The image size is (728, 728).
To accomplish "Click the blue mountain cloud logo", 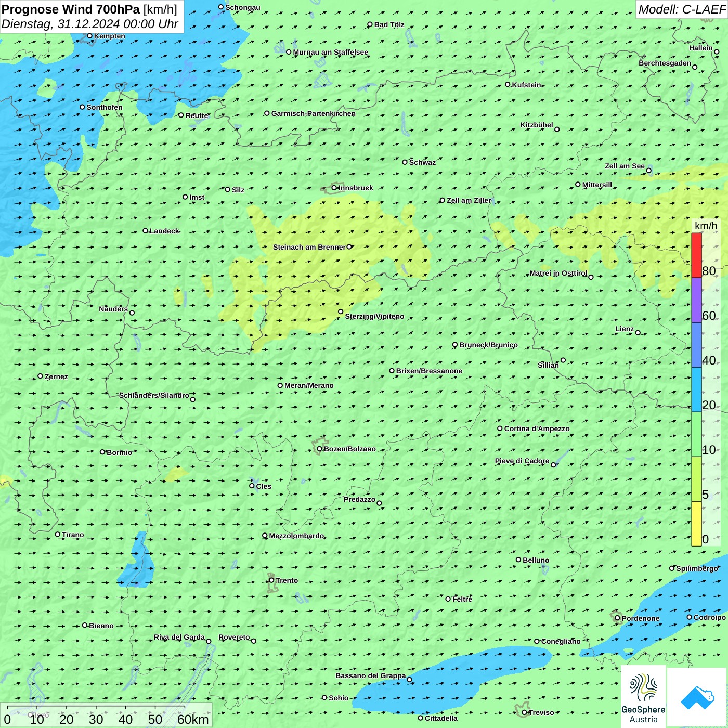I will [x=697, y=698].
